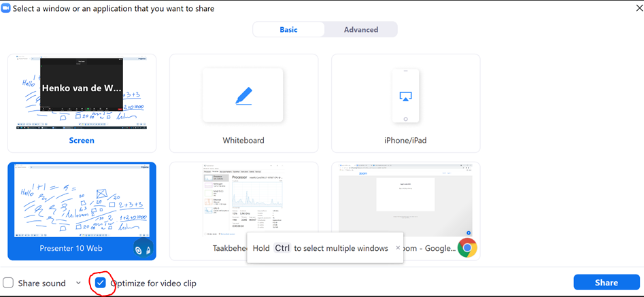Open the Advanced tab
The height and width of the screenshot is (297, 644).
(360, 29)
